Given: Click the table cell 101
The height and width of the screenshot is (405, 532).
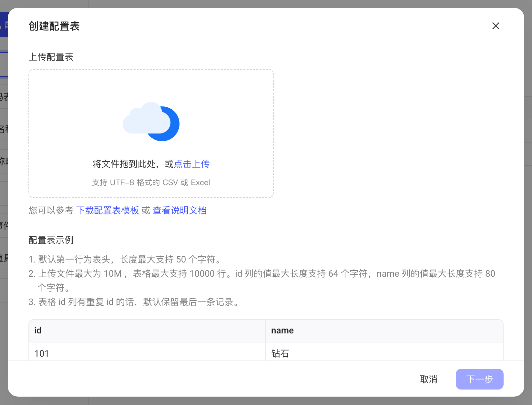Looking at the screenshot, I should coord(147,352).
